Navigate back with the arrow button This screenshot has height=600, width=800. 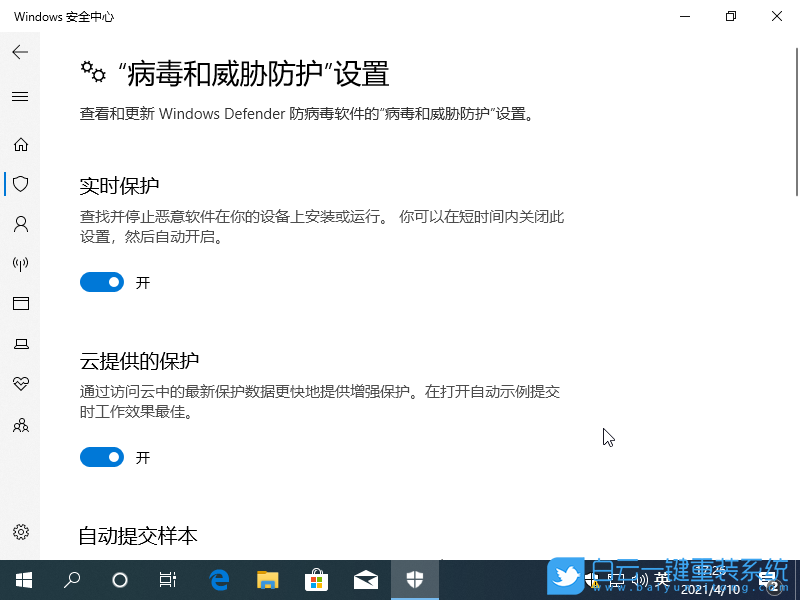click(x=20, y=52)
